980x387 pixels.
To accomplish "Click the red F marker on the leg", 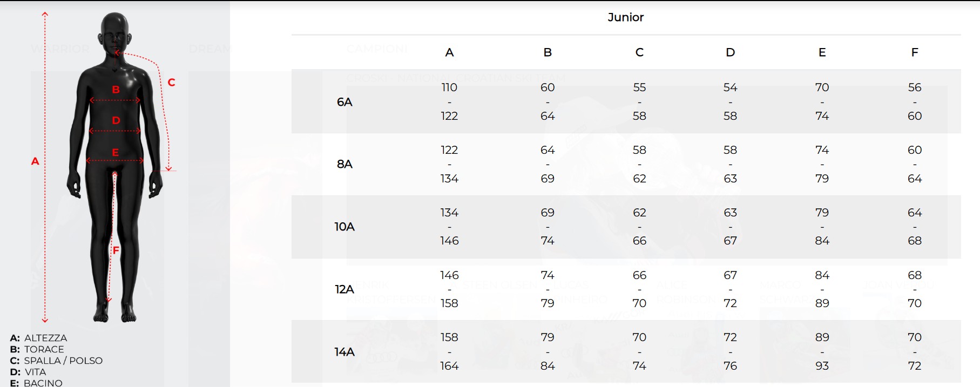I will pyautogui.click(x=116, y=250).
